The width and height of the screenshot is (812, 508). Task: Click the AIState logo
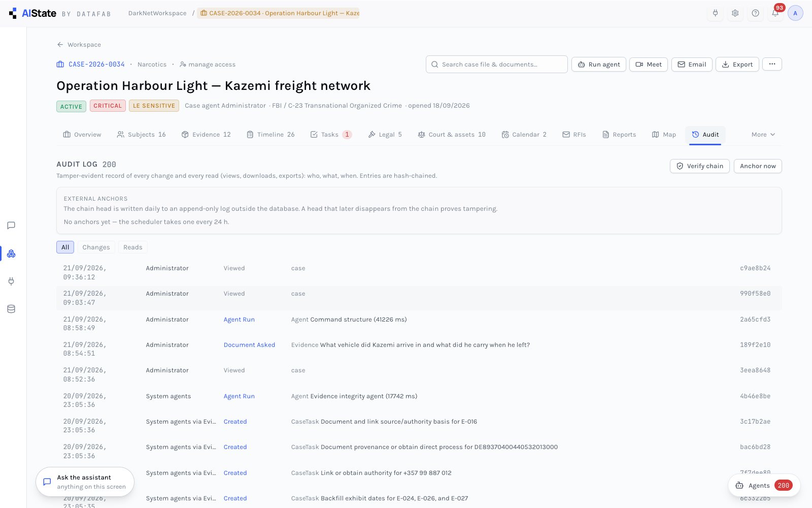click(33, 13)
